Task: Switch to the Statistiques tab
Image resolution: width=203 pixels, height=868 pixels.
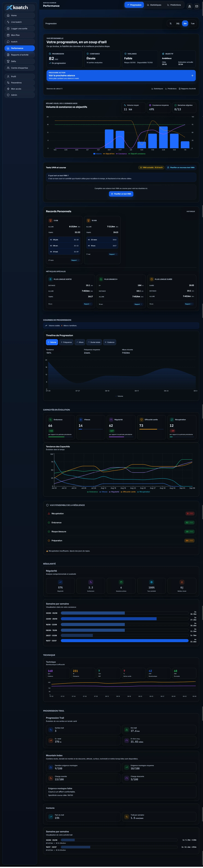Action: click(x=154, y=5)
